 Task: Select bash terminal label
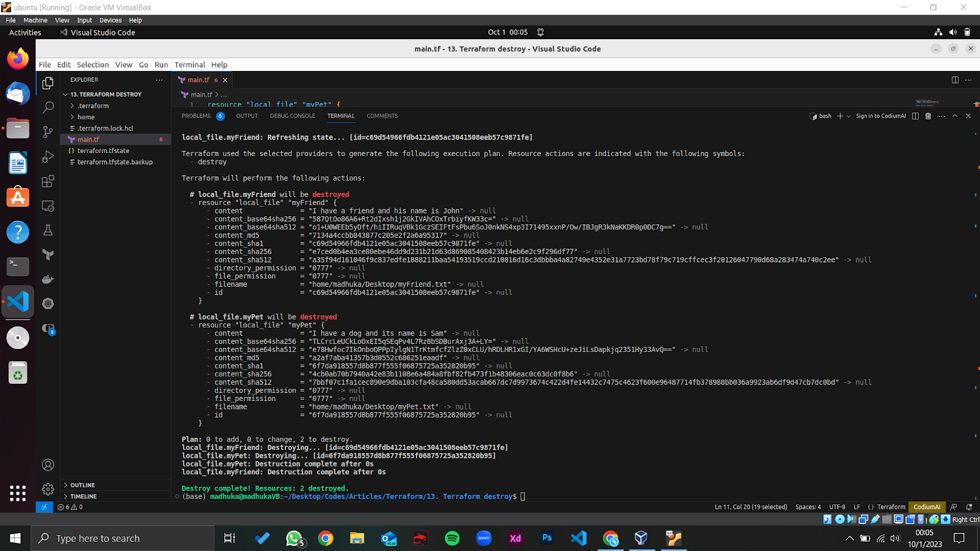tap(821, 116)
